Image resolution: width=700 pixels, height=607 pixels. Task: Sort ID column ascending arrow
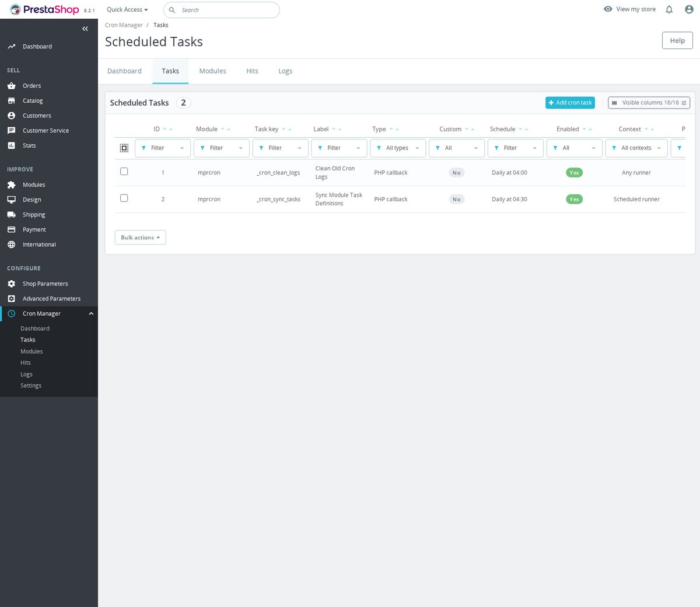point(171,130)
